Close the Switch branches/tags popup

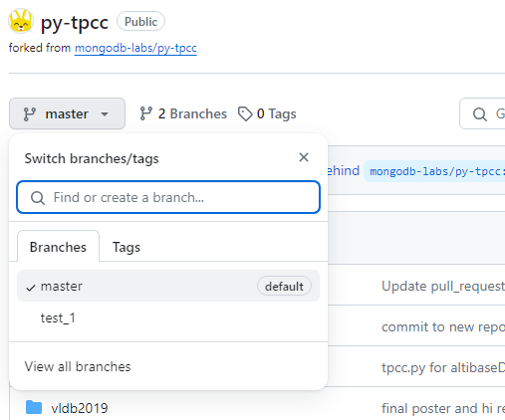[304, 157]
